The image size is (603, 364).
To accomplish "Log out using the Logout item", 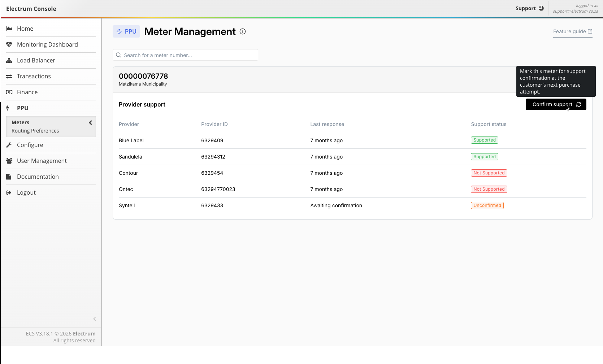I will (26, 192).
